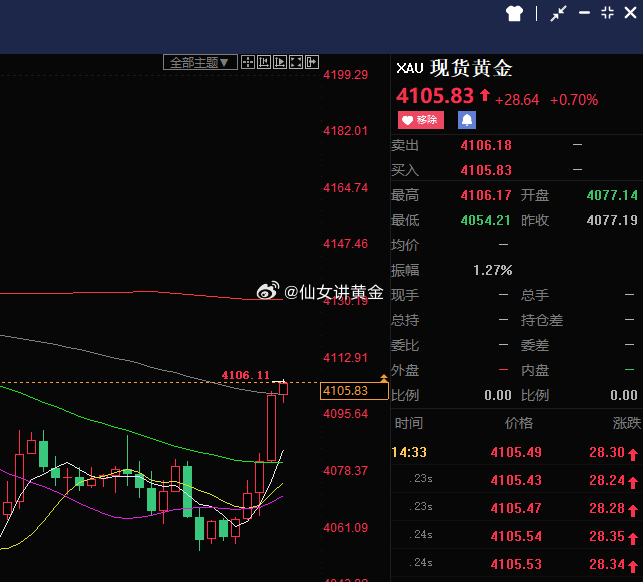643x582 pixels.
Task: Toggle the crosshair cursor tool
Action: point(248,62)
